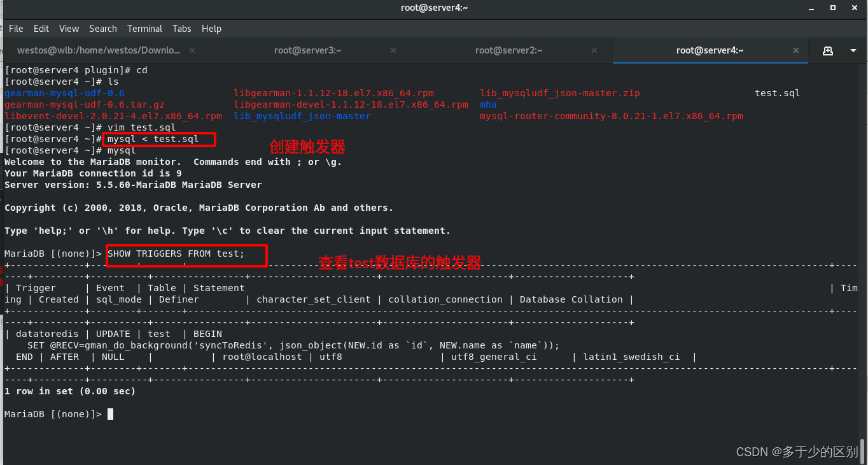Open the Search menu
Viewport: 868px width, 465px height.
coord(103,29)
